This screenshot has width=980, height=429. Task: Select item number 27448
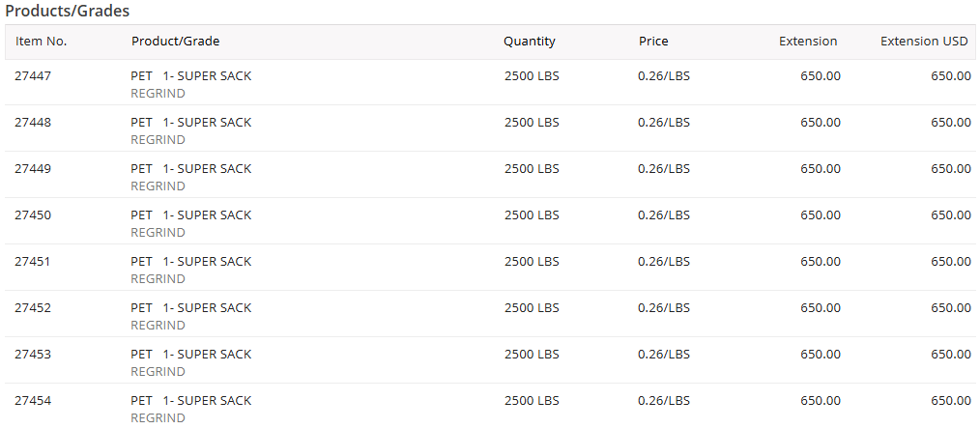33,123
